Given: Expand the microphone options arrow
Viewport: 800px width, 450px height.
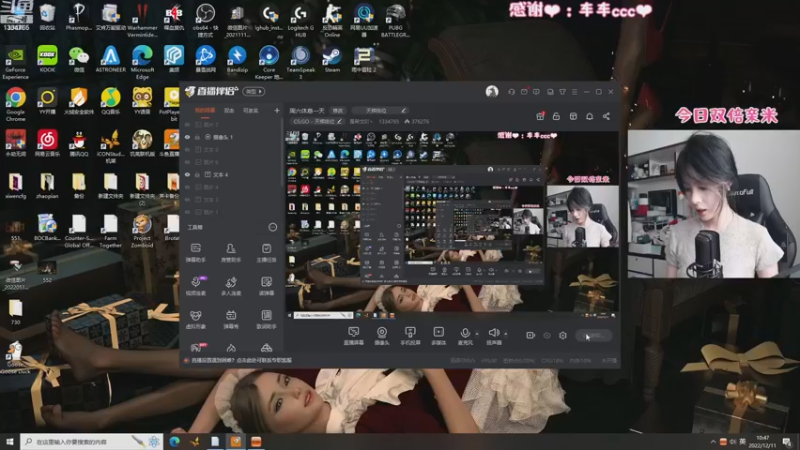Looking at the screenshot, I should pos(477,334).
